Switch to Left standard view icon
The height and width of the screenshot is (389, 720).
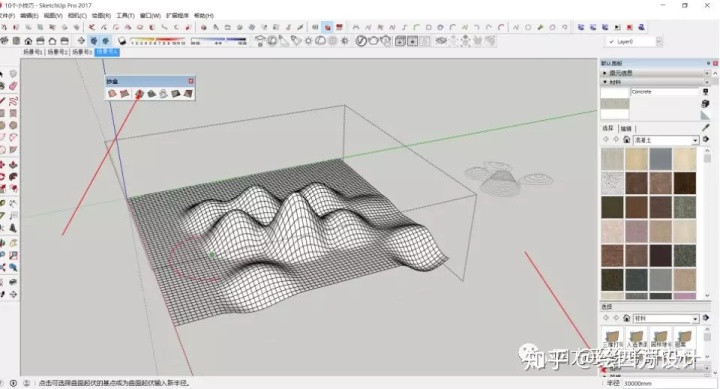(65, 41)
